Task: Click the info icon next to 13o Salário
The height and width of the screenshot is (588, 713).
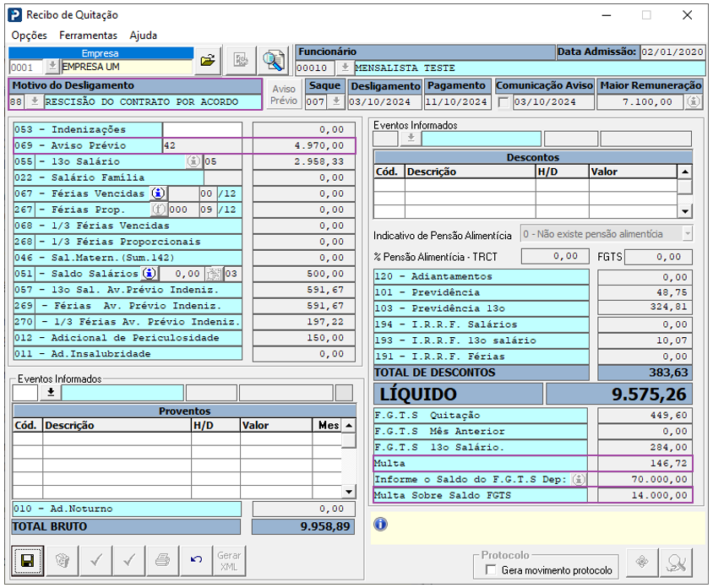Action: coord(193,161)
